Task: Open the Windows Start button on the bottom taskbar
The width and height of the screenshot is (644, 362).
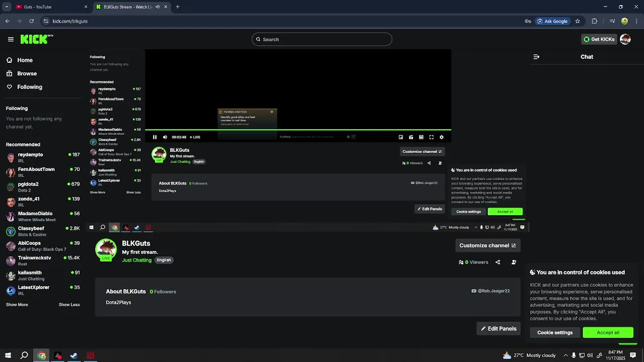Action: (x=8, y=355)
